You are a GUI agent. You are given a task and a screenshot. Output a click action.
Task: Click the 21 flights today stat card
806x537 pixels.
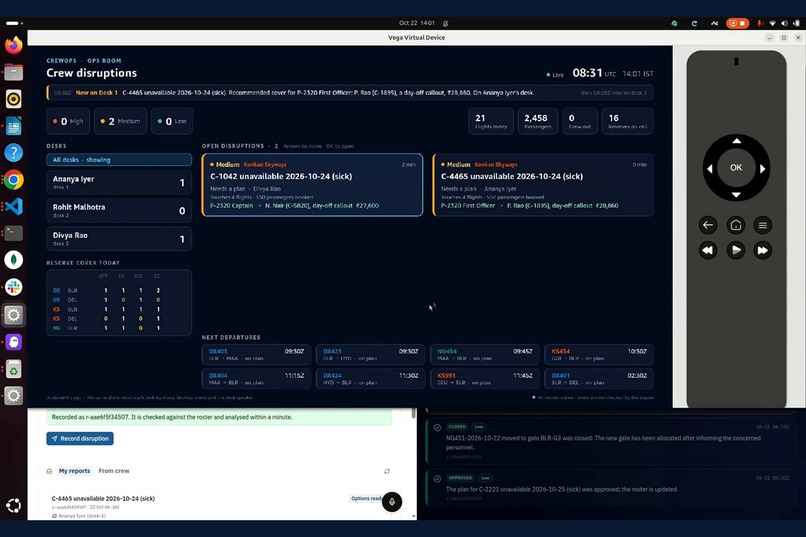[x=491, y=121]
